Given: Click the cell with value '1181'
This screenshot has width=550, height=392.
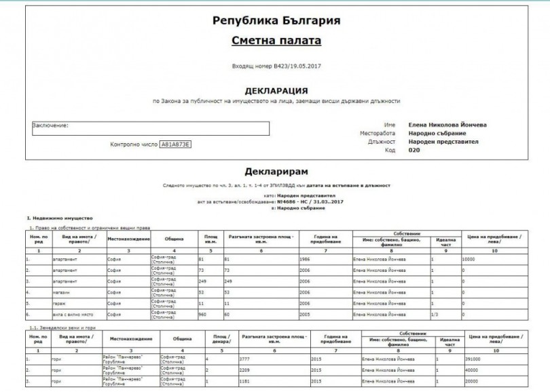Looking at the screenshot, I should pyautogui.click(x=274, y=381).
